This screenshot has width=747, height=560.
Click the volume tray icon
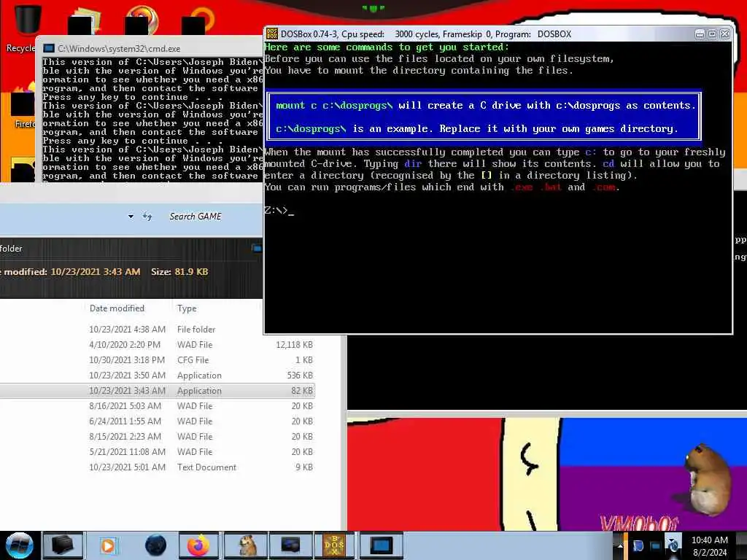point(673,545)
